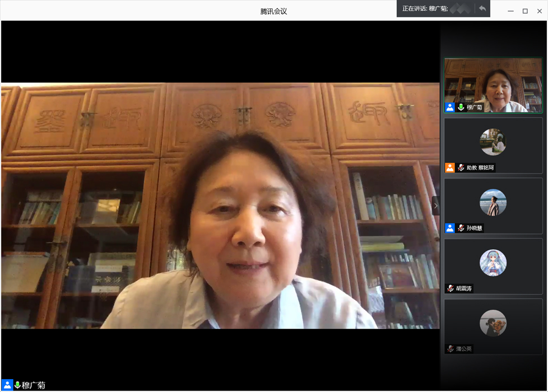Click orange co-host icon beside 助教 蔡铭珂
Viewport: 548px width, 392px height.
[x=449, y=167]
